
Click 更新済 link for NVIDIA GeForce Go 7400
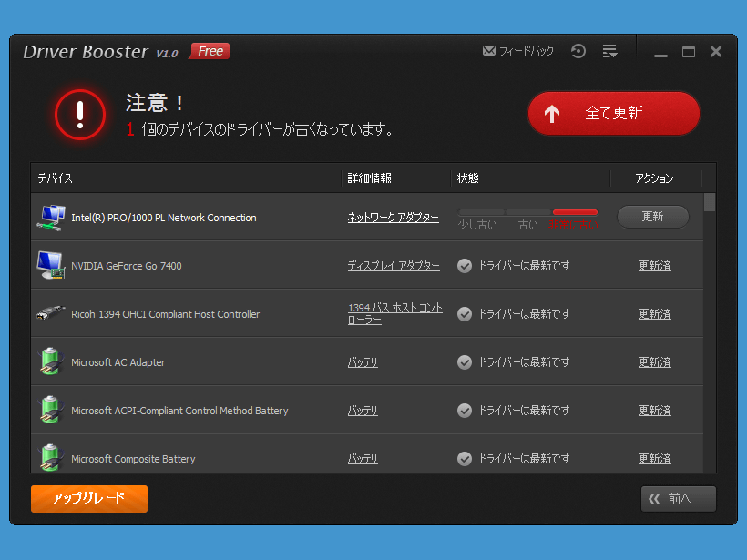(x=655, y=266)
